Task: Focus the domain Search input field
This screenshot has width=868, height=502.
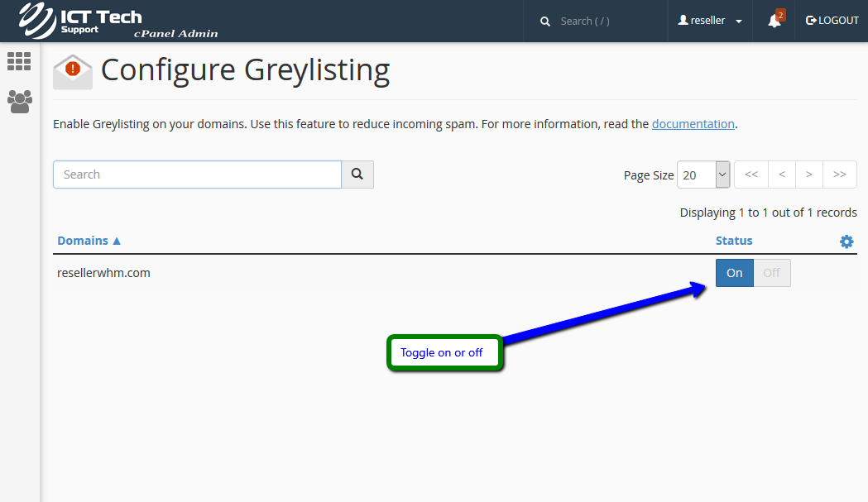Action: click(197, 175)
